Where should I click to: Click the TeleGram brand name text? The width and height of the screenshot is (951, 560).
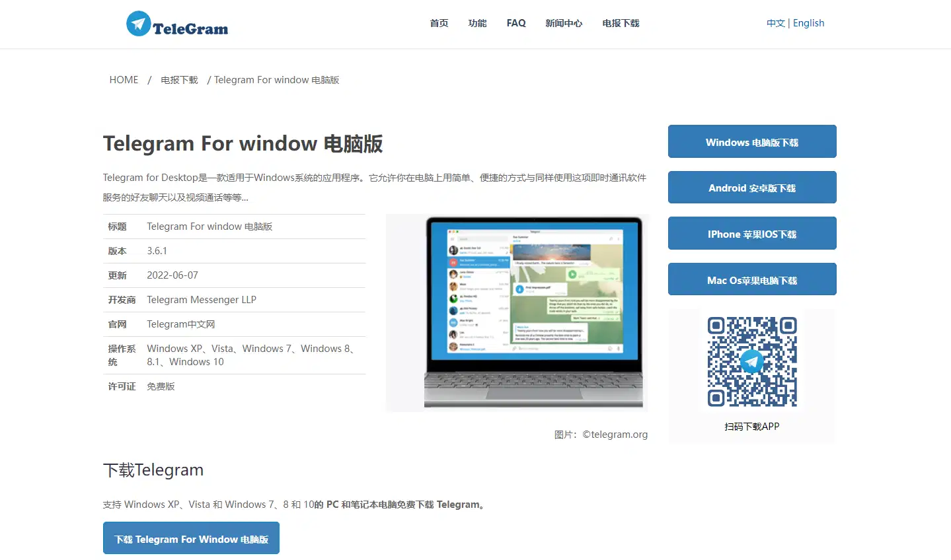(x=190, y=28)
